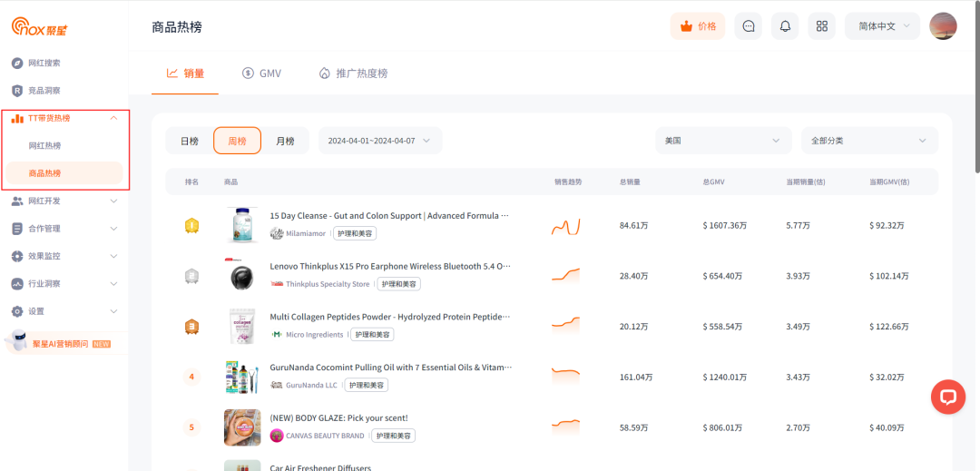980x471 pixels.
Task: Open the 美国 country dropdown
Action: (x=723, y=141)
